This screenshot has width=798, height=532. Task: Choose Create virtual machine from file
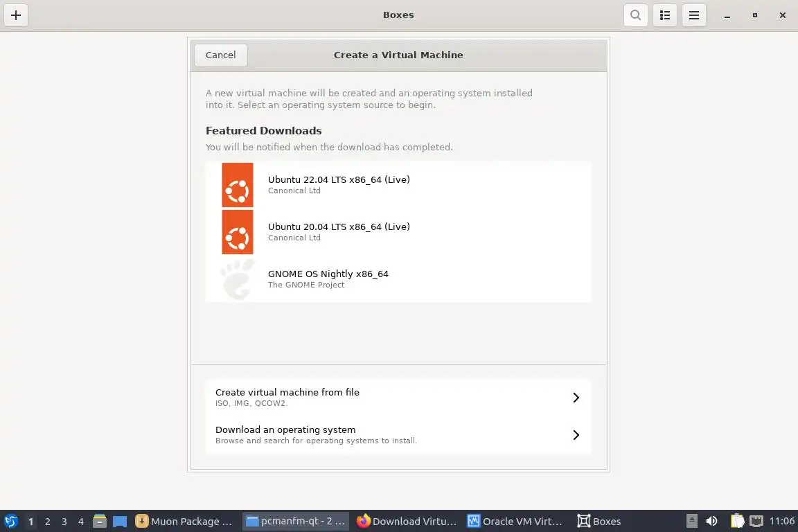[x=398, y=398]
